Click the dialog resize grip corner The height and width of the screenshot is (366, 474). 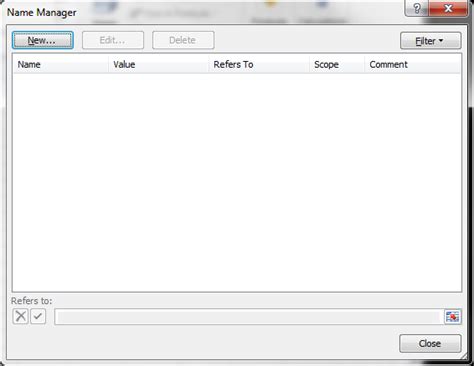464,356
